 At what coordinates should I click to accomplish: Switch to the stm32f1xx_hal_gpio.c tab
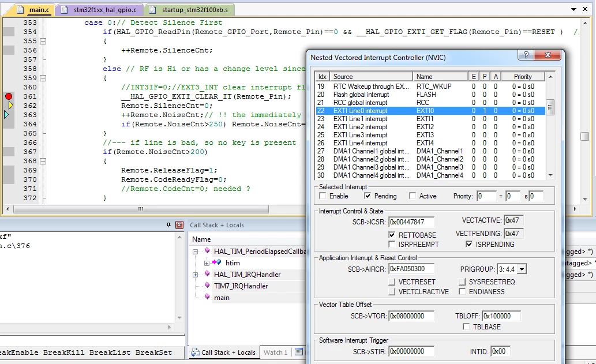coord(100,10)
